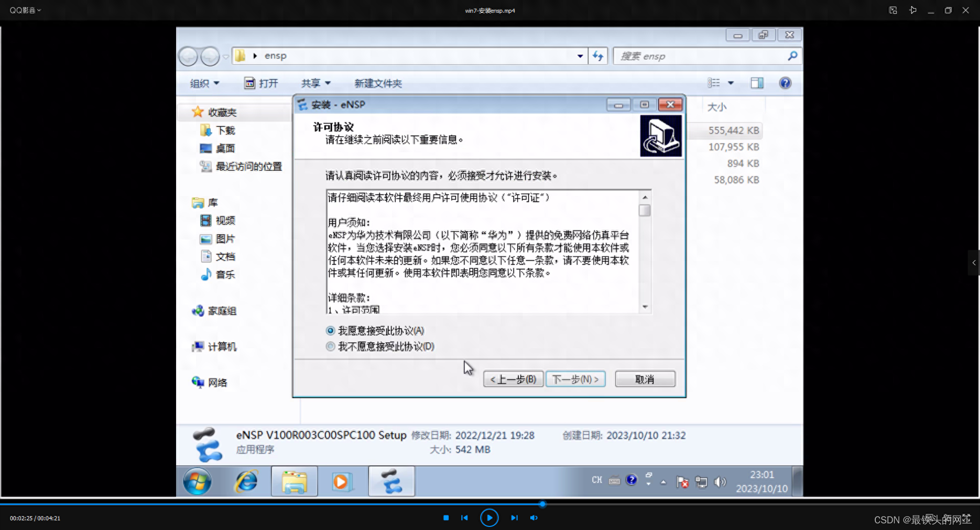The height and width of the screenshot is (530, 980).
Task: Click the network icon in system tray
Action: (701, 482)
